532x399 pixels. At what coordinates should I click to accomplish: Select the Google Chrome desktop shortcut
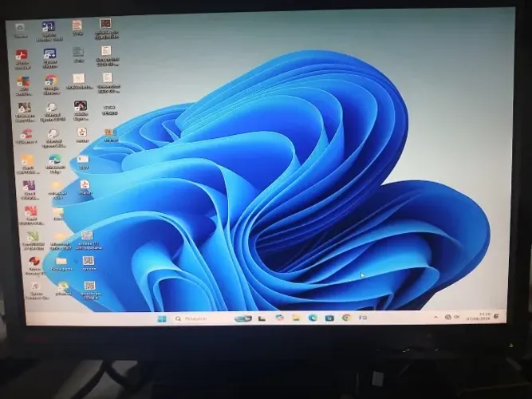tap(51, 85)
